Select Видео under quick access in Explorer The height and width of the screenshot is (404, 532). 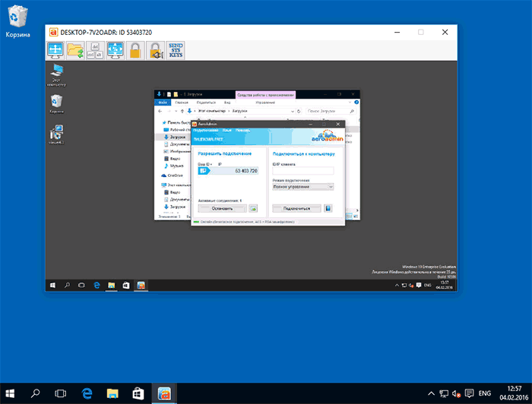(173, 159)
